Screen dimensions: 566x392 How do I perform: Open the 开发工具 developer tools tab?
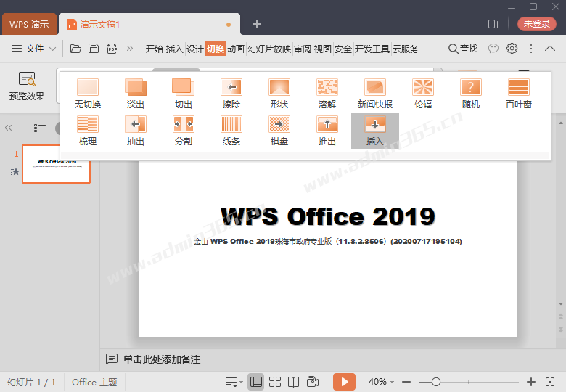[372, 49]
